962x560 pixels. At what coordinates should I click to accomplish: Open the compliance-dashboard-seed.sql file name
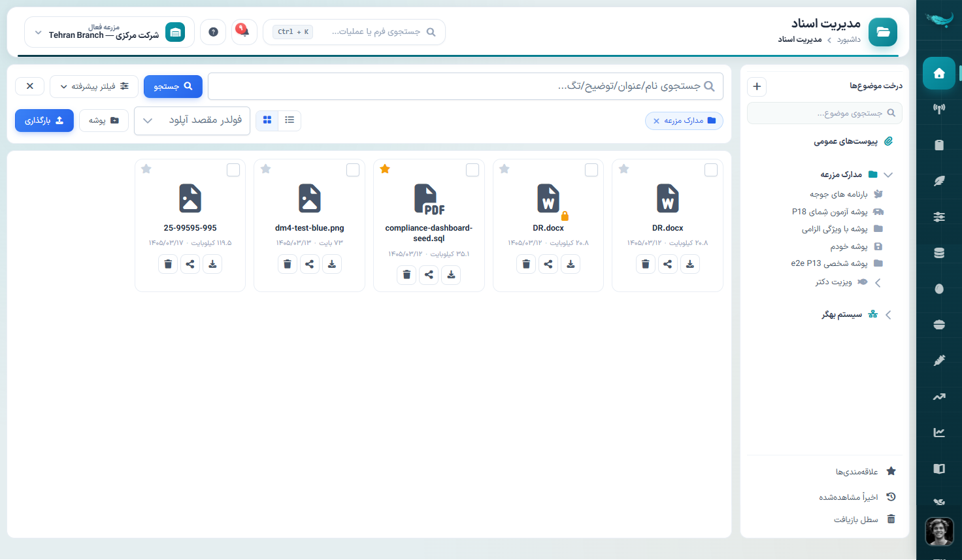[429, 233]
